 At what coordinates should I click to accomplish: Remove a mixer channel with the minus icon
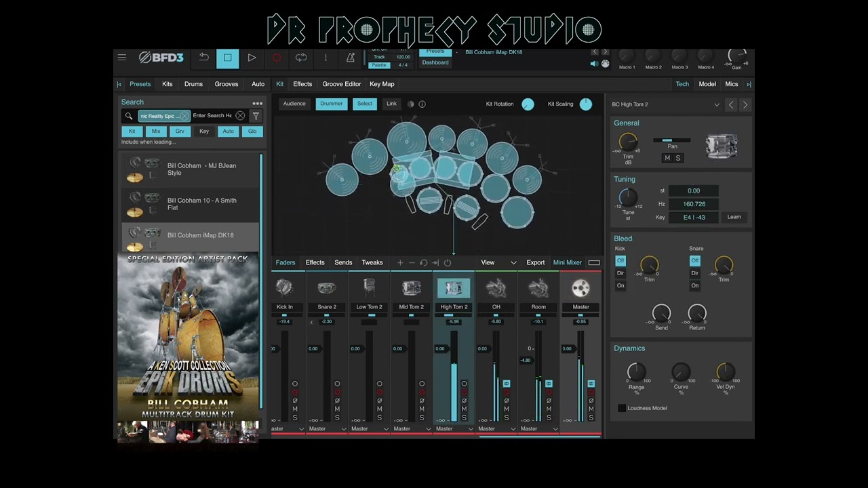click(412, 262)
